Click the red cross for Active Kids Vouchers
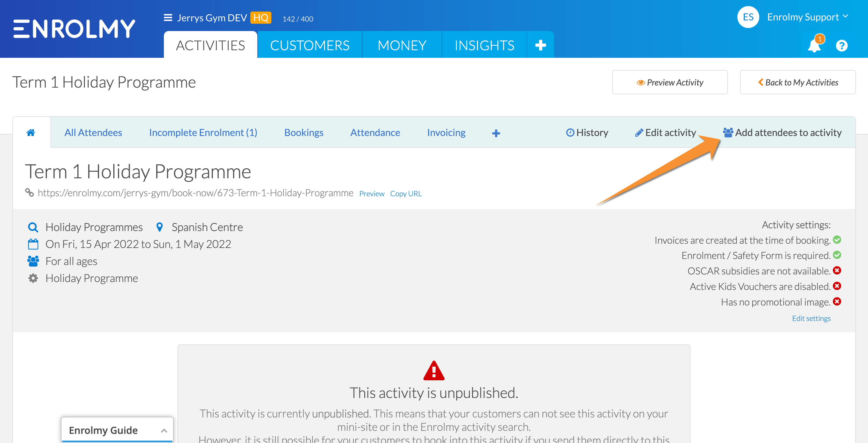868x443 pixels. [x=837, y=286]
